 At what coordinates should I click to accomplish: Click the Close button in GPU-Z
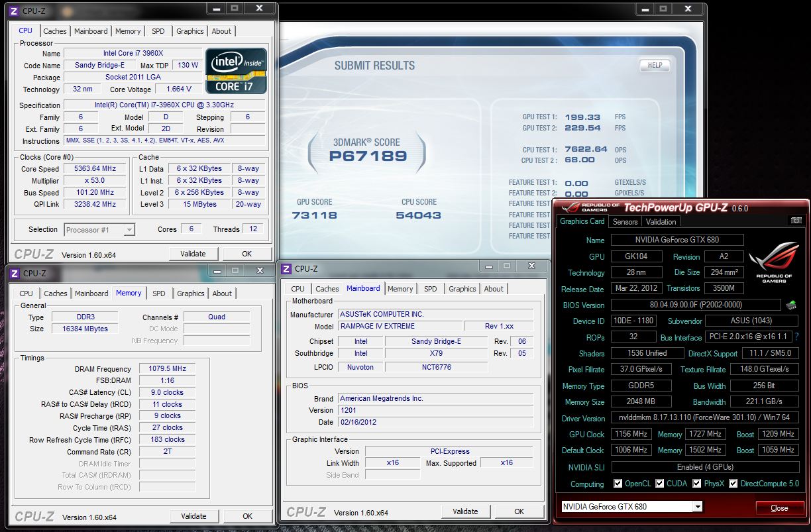pos(779,508)
